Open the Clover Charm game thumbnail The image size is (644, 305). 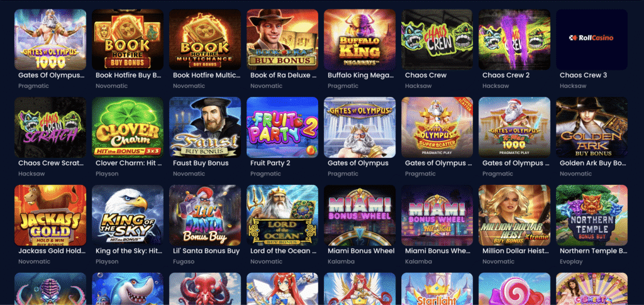point(127,127)
